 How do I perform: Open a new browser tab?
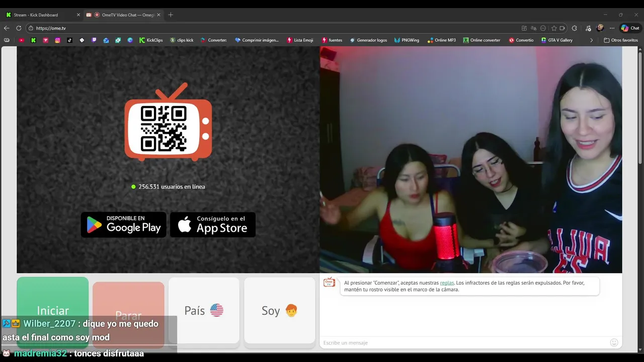[x=171, y=15]
